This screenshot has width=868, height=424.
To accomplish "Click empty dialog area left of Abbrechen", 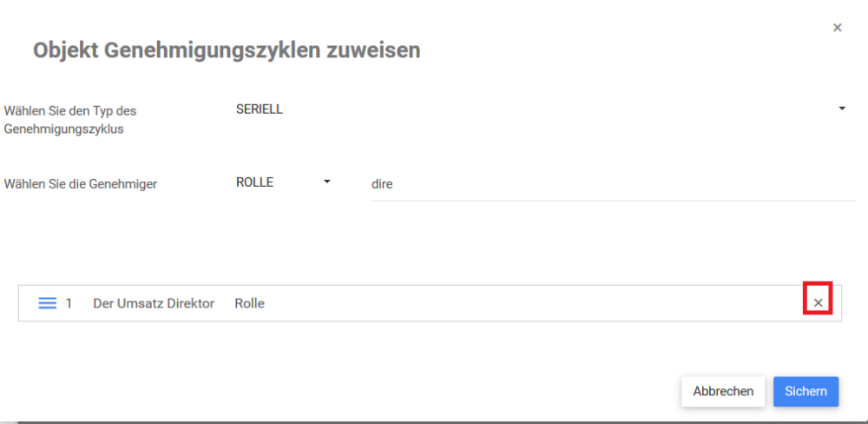I will pos(347,391).
